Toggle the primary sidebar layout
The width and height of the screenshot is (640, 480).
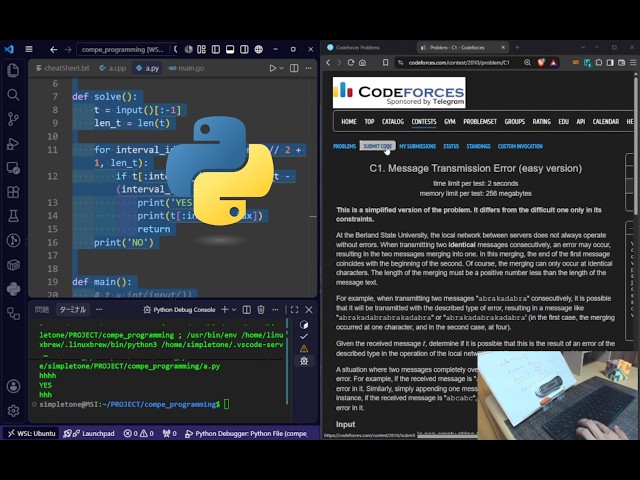tap(216, 49)
